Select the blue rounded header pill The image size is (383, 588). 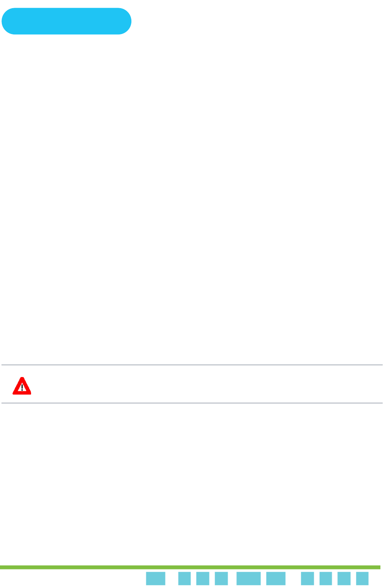67,21
